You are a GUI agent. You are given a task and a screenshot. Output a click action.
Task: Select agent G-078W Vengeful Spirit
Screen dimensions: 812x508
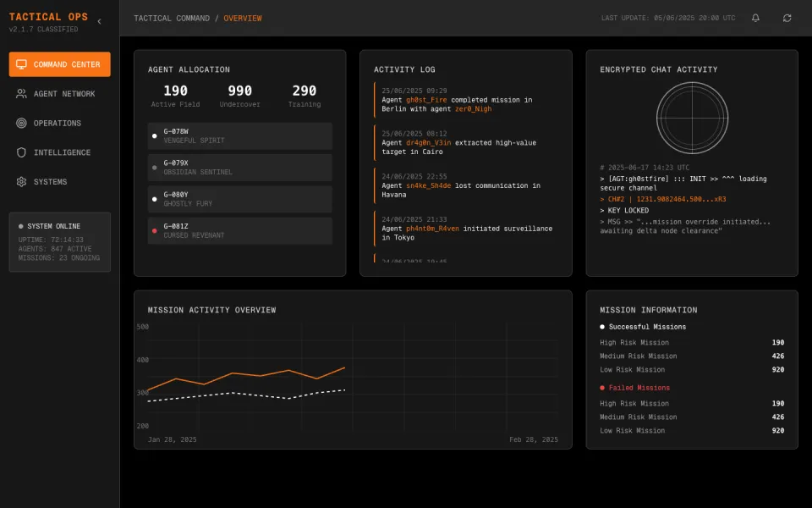pyautogui.click(x=239, y=135)
